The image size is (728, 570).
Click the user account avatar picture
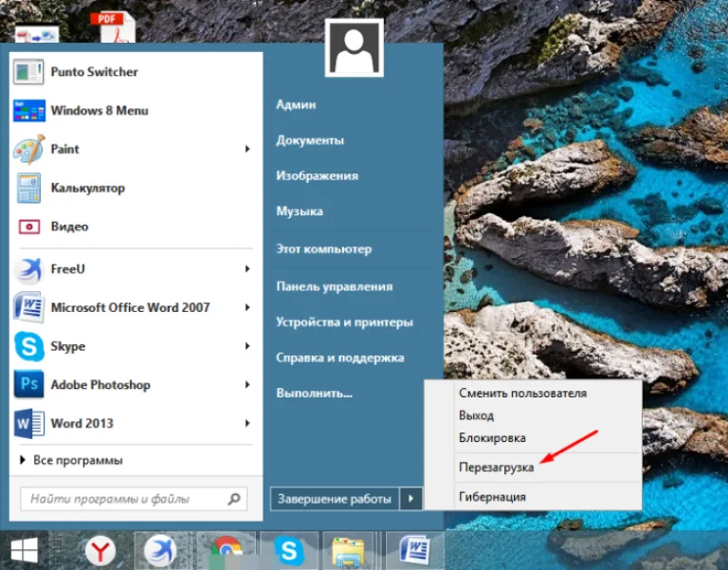coord(355,47)
